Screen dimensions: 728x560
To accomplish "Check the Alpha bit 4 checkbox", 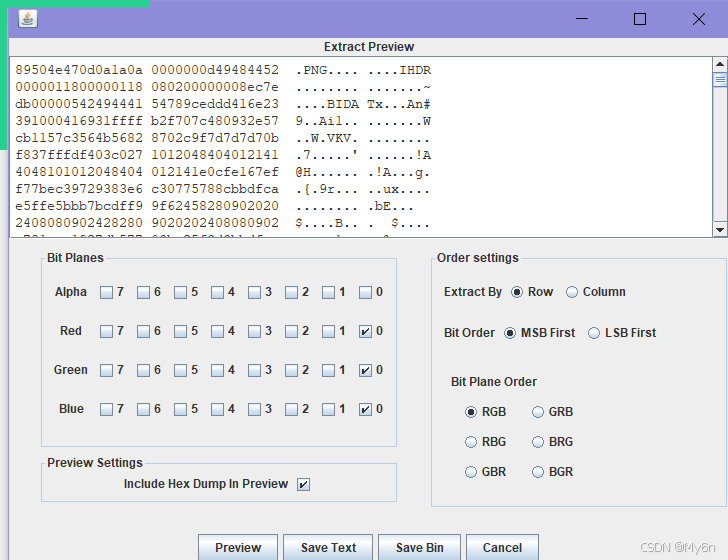I will (x=217, y=292).
